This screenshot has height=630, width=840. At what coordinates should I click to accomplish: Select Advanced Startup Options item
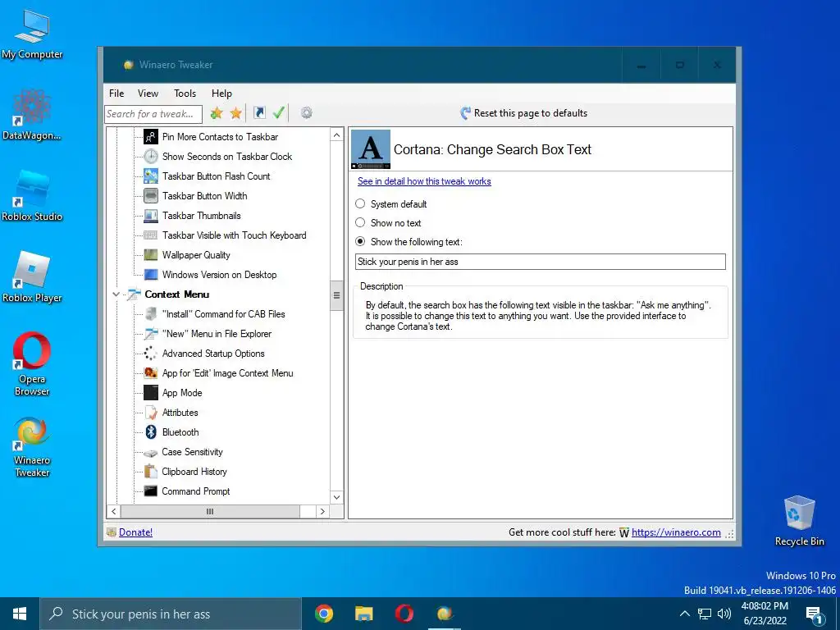coord(213,354)
